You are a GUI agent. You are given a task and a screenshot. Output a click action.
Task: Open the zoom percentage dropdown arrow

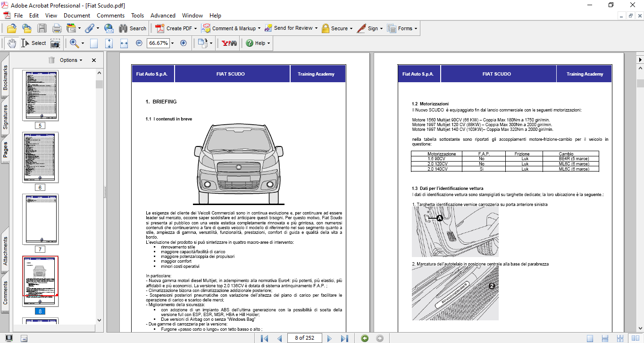click(x=172, y=43)
